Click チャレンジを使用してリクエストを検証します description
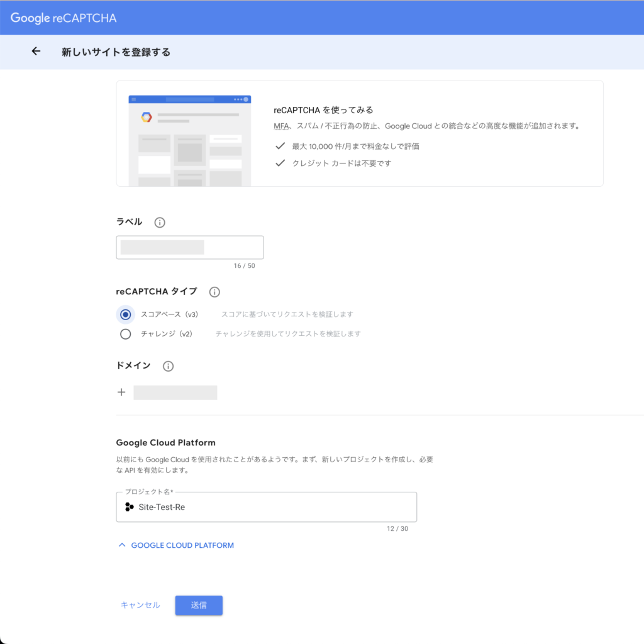 (288, 334)
